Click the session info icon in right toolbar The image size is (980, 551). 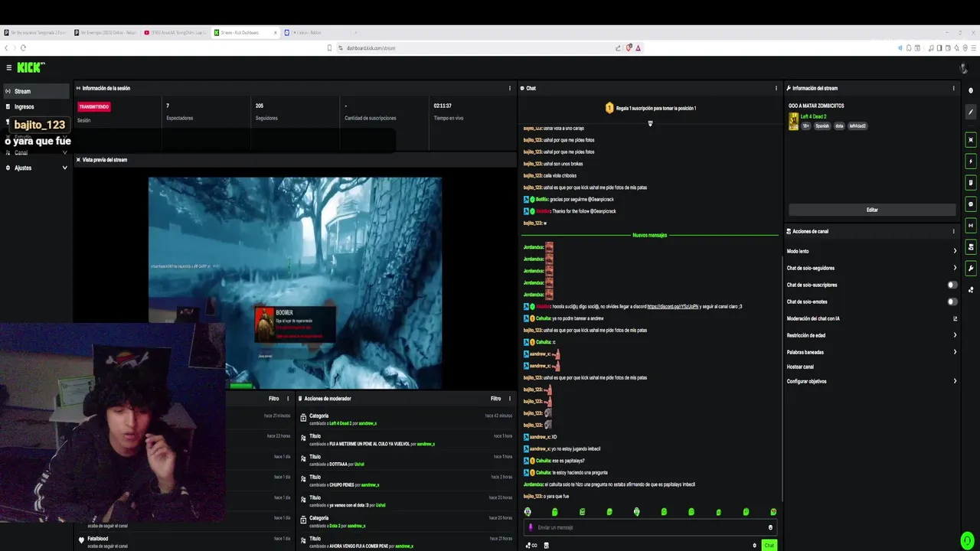(x=971, y=226)
